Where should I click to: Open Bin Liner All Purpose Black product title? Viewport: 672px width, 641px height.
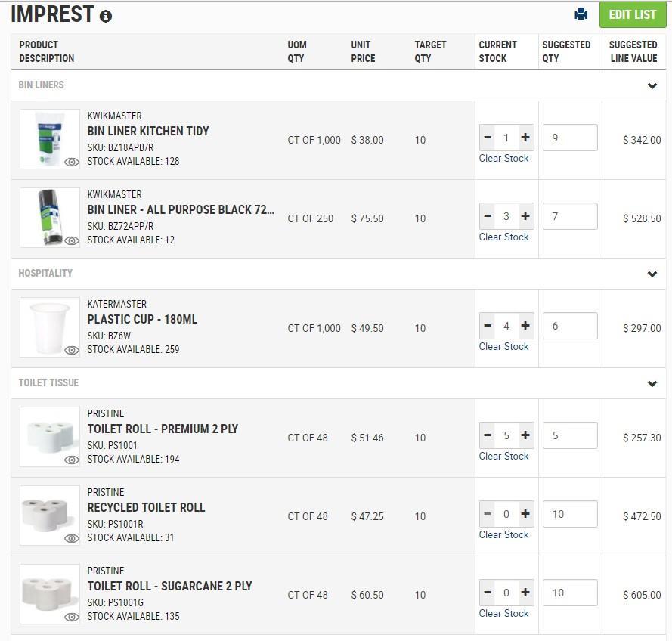tap(181, 209)
